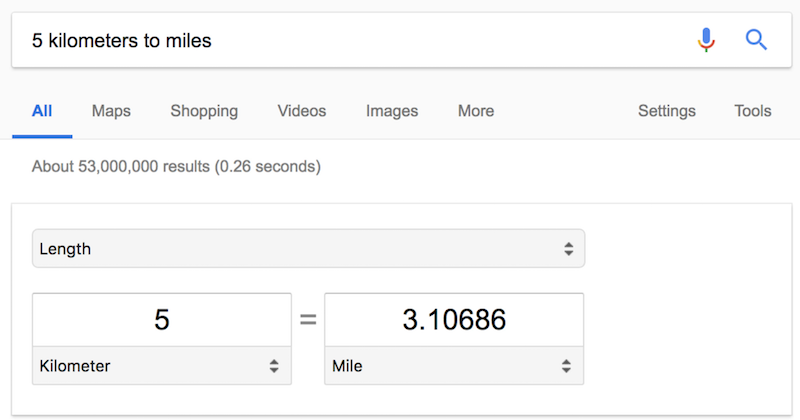Click the mile value field showing 3.10686
The height and width of the screenshot is (420, 800).
tap(454, 320)
